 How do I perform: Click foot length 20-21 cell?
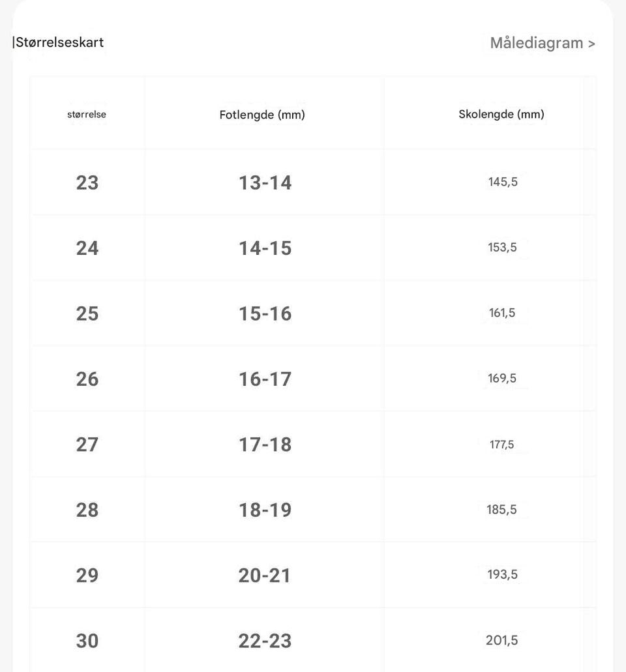point(265,576)
